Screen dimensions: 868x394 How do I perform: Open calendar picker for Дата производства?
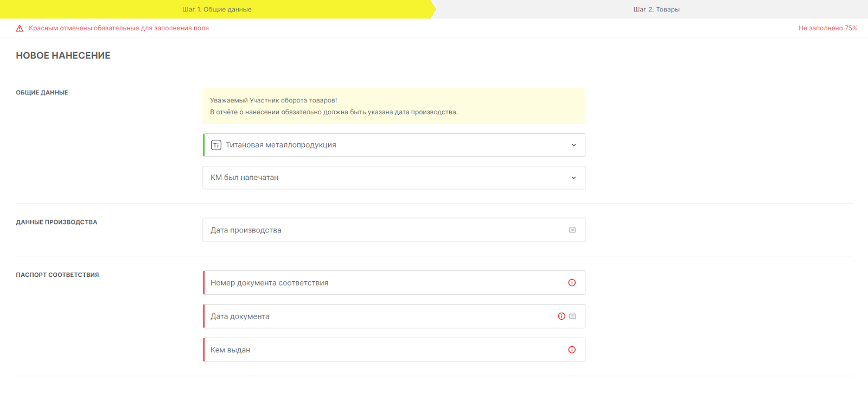[x=572, y=230]
